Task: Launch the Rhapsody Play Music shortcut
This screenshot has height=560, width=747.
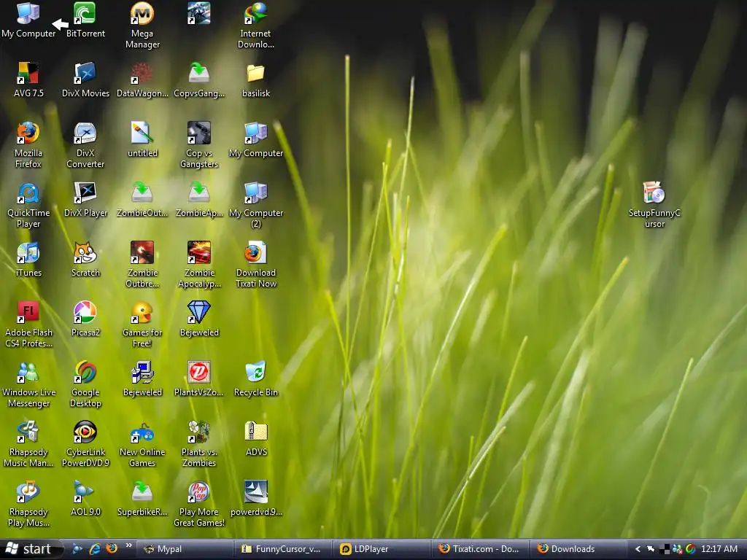Action: point(28,504)
